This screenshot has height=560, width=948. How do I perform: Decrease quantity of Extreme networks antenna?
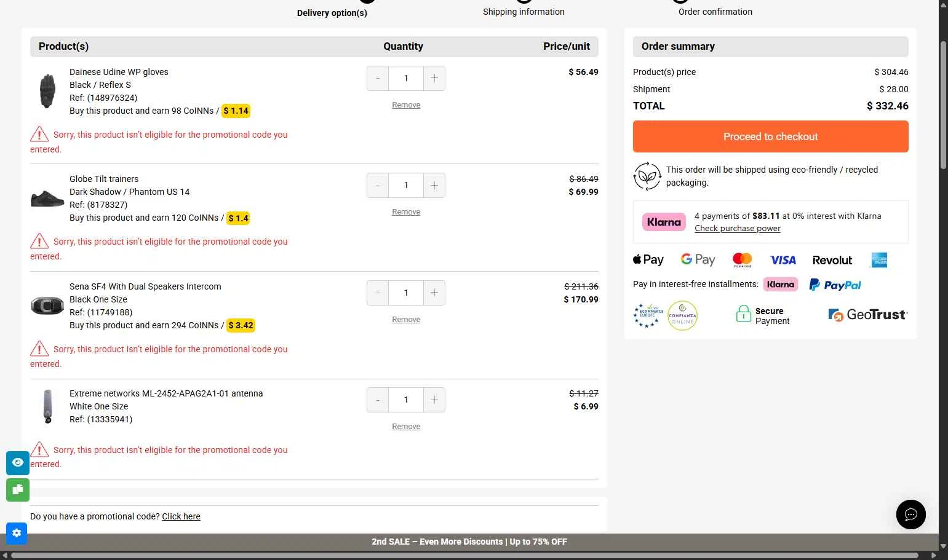coord(378,400)
